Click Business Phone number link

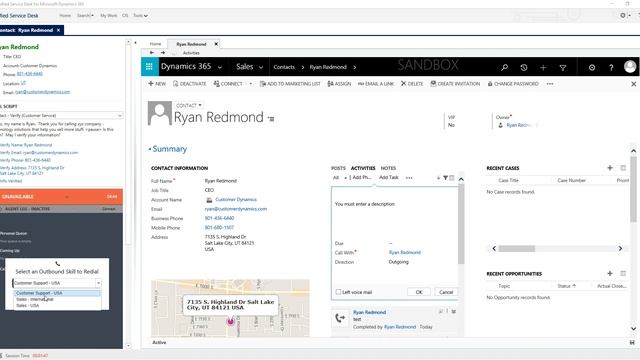[219, 218]
